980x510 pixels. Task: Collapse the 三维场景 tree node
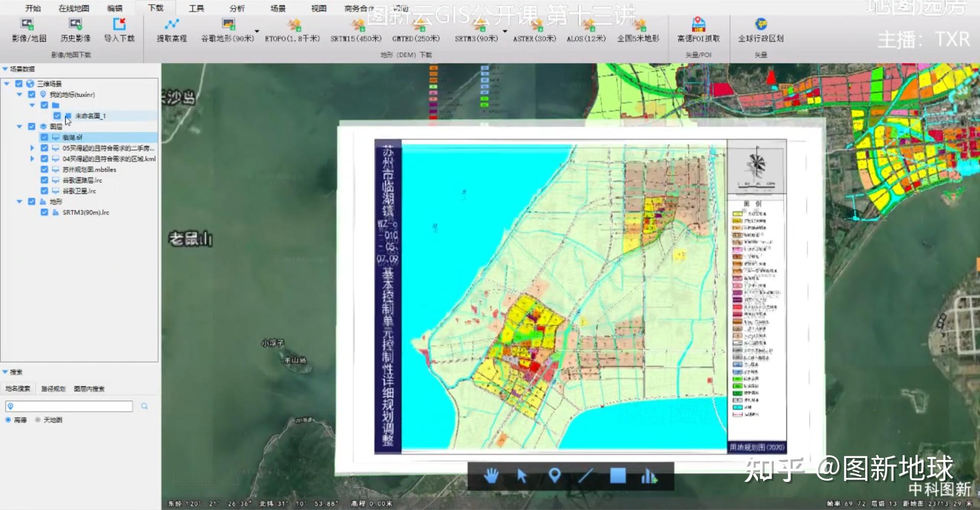tap(7, 84)
